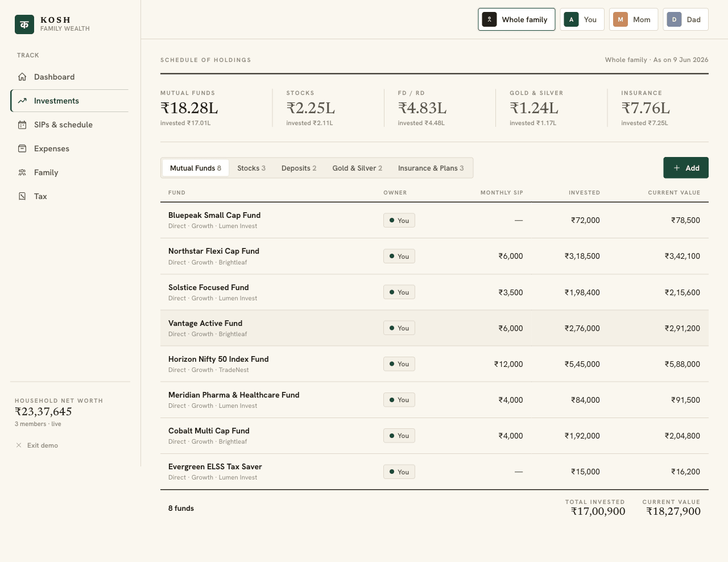The width and height of the screenshot is (728, 562).
Task: Click the Fund column header
Action: point(177,193)
